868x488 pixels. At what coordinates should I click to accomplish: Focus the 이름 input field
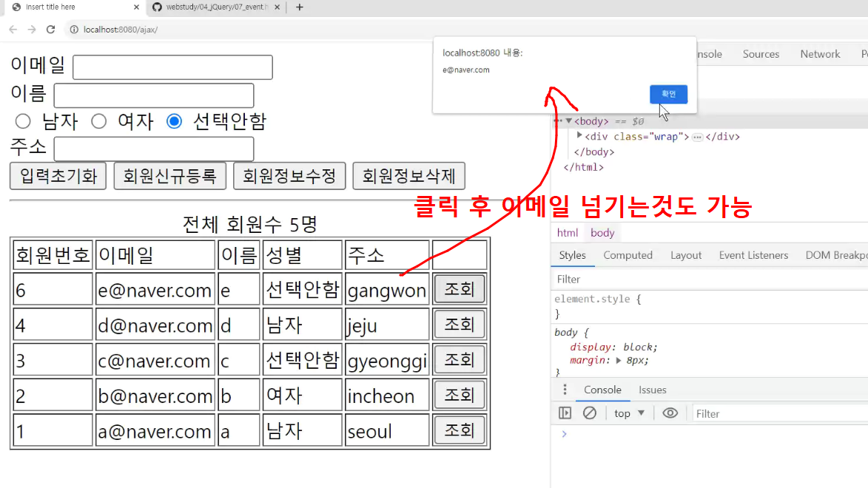(154, 95)
